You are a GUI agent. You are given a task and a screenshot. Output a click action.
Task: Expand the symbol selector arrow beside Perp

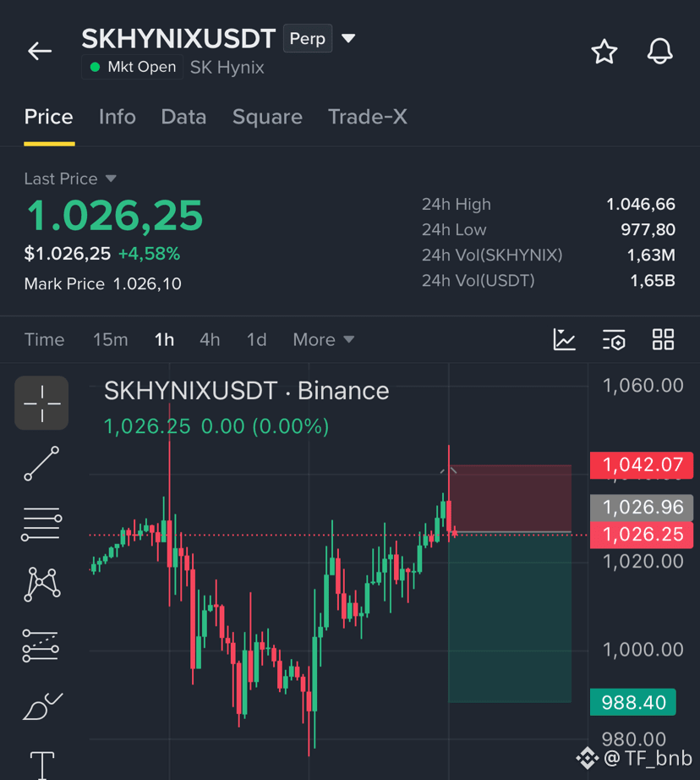tap(348, 38)
